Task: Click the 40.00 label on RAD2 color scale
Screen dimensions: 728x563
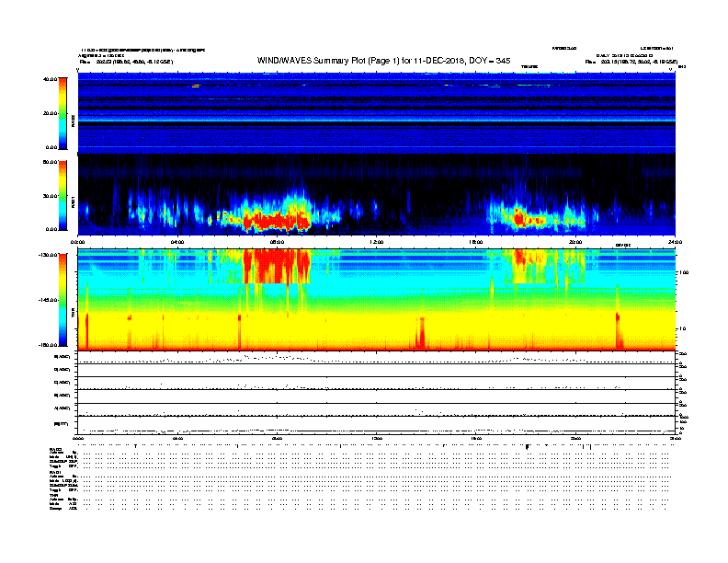Action: [50, 79]
